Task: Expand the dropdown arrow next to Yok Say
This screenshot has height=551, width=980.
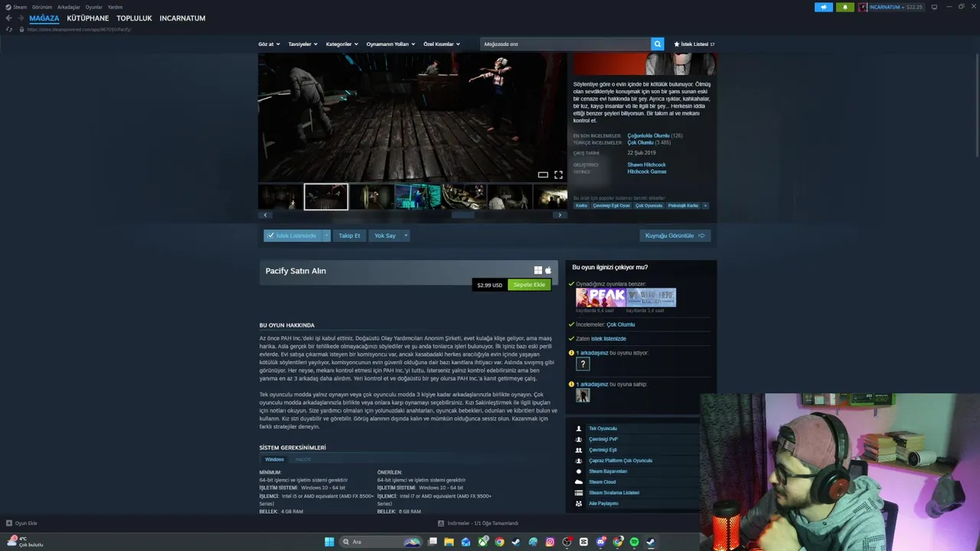Action: 406,236
